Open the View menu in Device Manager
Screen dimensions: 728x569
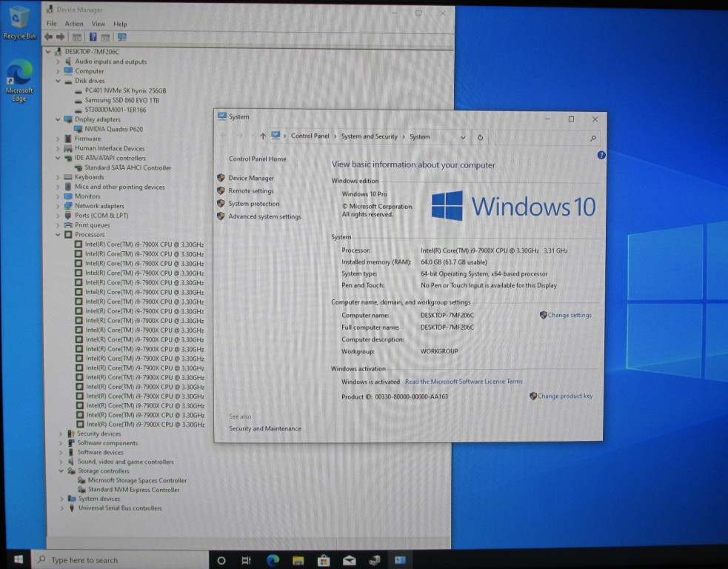pos(98,24)
